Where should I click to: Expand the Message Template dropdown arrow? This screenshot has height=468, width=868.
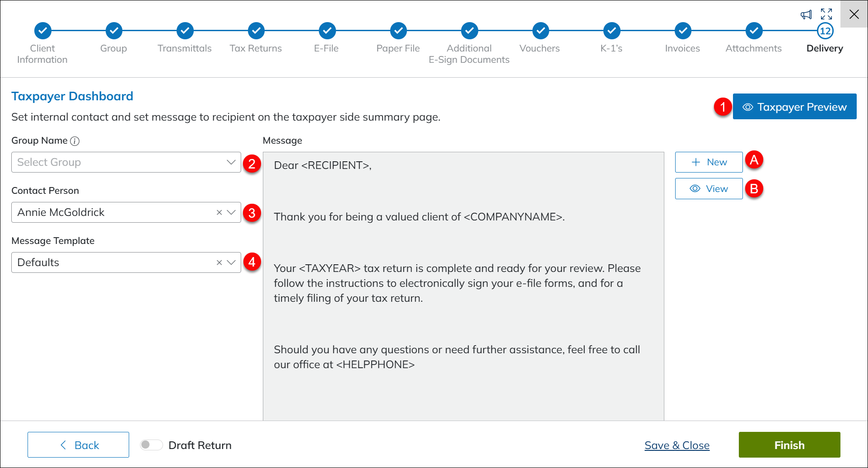coord(231,262)
